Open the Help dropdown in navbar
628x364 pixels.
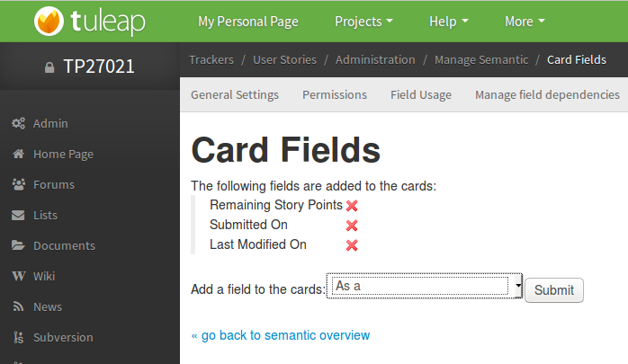coord(449,22)
